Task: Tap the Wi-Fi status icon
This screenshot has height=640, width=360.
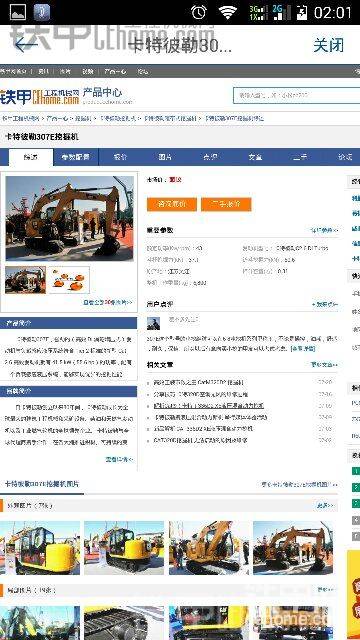Action: click(x=228, y=12)
